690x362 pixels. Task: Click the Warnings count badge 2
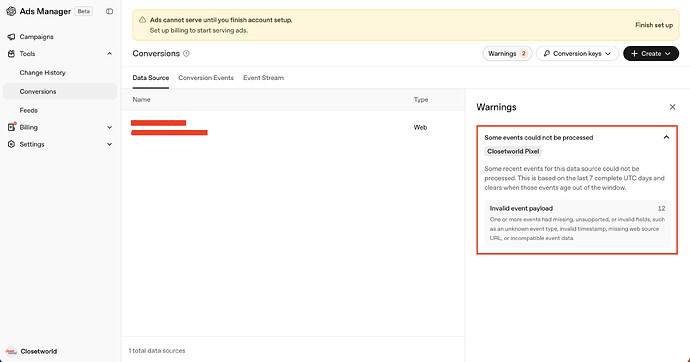tap(524, 54)
